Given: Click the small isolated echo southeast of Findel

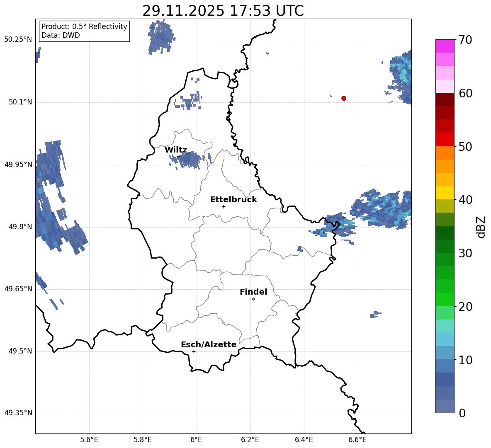Looking at the screenshot, I should pyautogui.click(x=375, y=315).
